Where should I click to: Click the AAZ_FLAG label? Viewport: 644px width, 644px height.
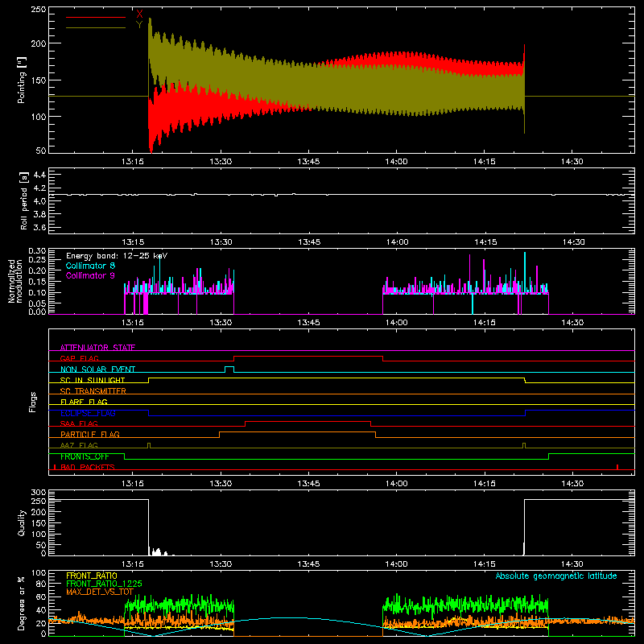[79, 445]
